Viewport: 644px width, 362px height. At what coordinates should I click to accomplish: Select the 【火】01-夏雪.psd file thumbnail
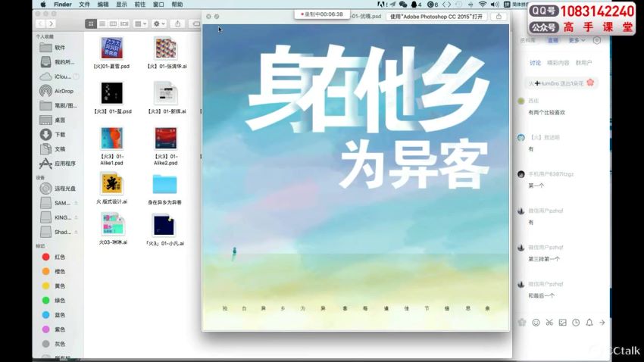(x=111, y=48)
